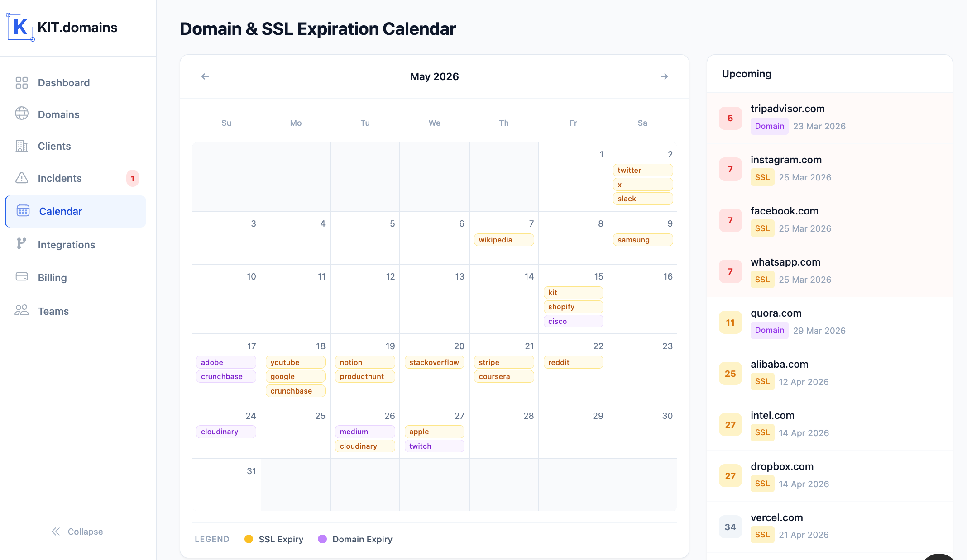
Task: Select the Calendar icon in the sidebar
Action: pyautogui.click(x=21, y=211)
